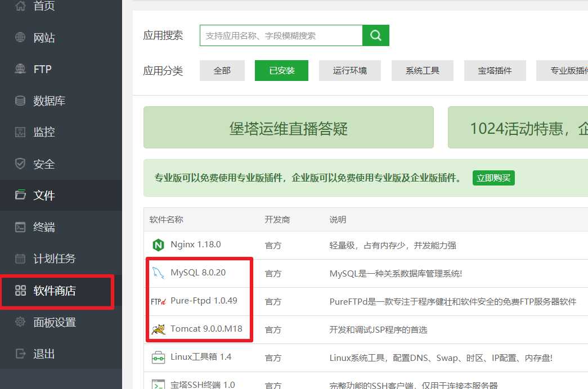Screen dimensions: 588x389
Task: Click the Linux工具箱 toolbox icon
Action: pos(158,358)
